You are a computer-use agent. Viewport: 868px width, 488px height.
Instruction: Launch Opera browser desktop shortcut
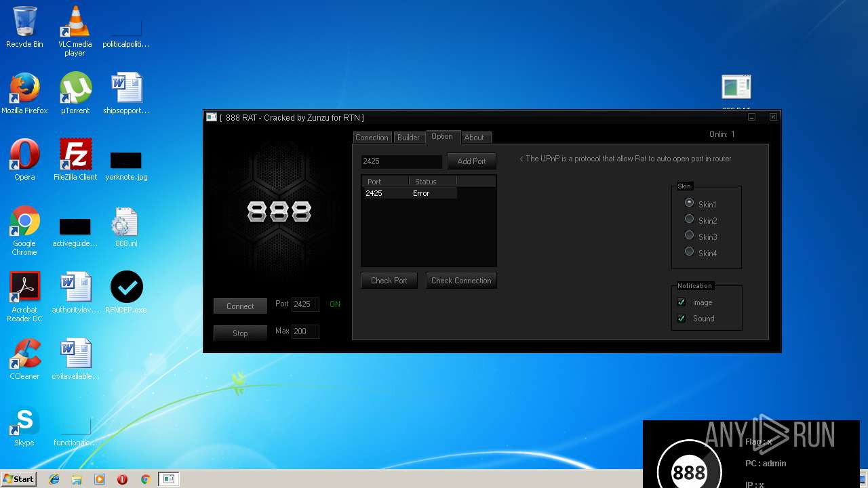[24, 160]
